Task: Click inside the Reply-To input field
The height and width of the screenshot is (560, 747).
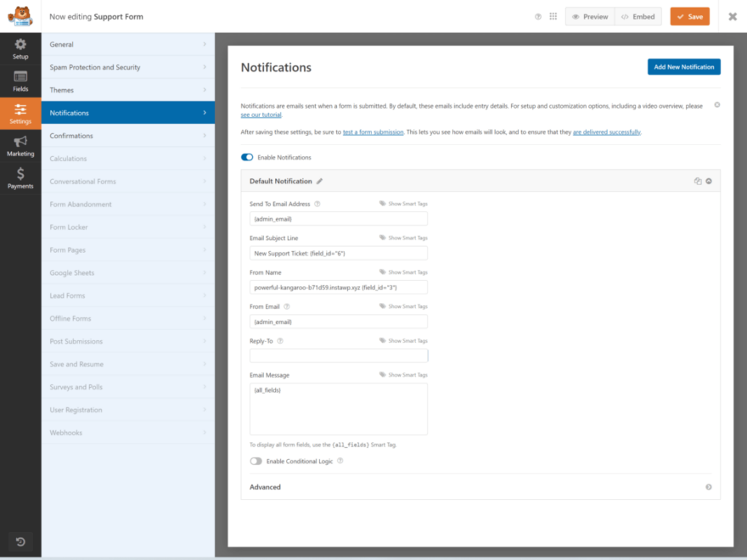Action: 337,355
